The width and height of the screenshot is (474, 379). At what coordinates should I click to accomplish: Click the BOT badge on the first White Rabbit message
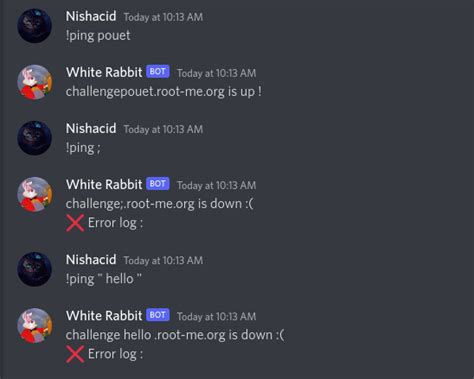pos(158,71)
